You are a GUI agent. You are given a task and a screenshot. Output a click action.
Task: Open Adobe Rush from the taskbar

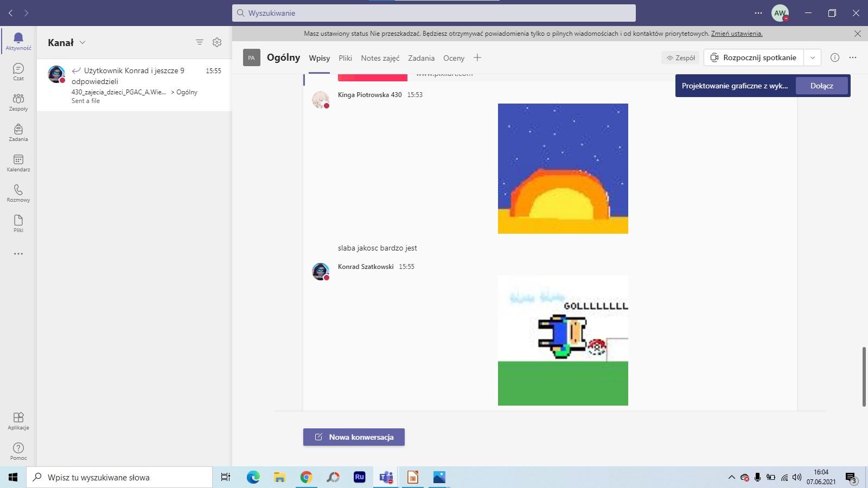pyautogui.click(x=359, y=477)
